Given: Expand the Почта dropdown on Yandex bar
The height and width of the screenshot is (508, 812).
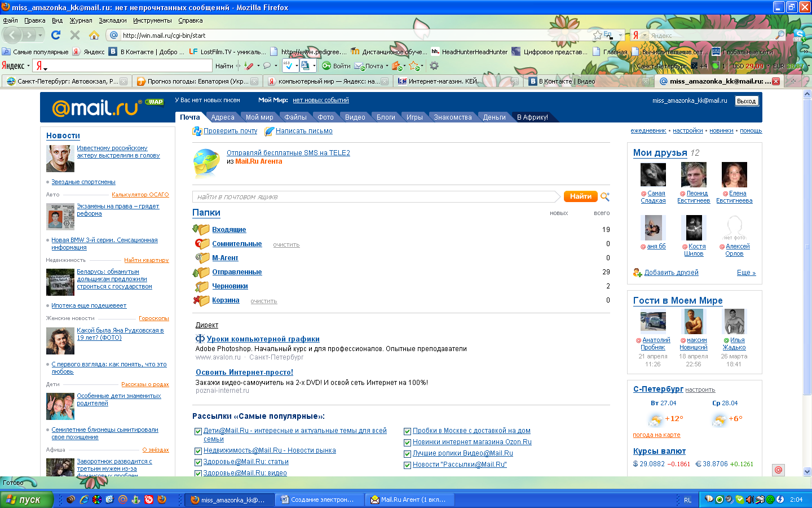Looking at the screenshot, I should point(387,66).
